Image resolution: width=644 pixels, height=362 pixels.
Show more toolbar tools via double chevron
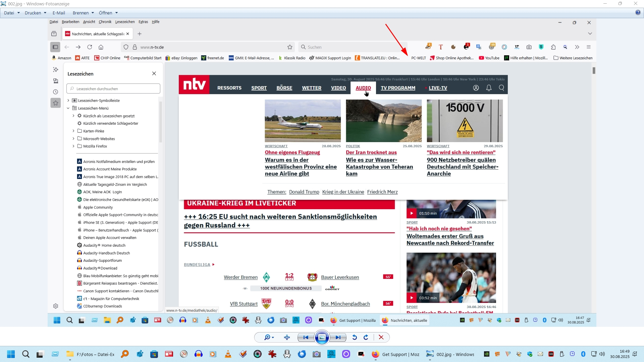tap(577, 47)
